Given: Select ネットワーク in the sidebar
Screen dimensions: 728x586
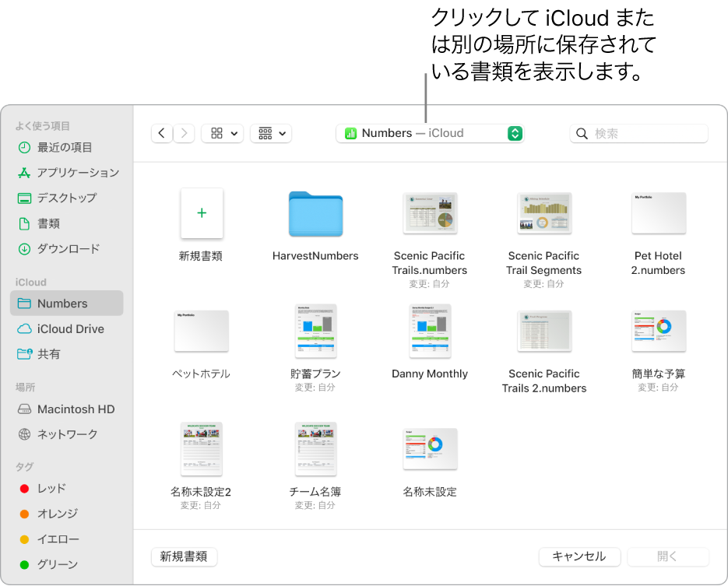Looking at the screenshot, I should (x=66, y=434).
